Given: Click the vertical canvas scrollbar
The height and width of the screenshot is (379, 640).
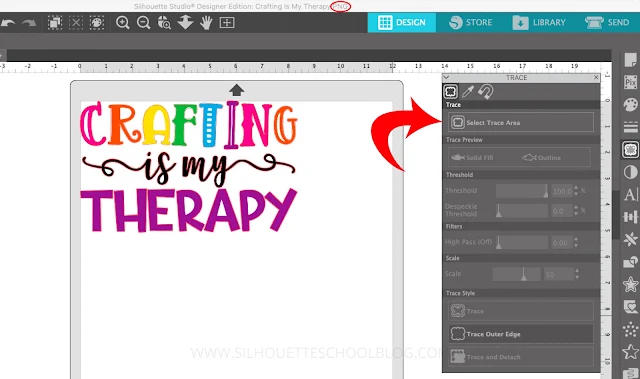Looking at the screenshot, I should point(616,216).
